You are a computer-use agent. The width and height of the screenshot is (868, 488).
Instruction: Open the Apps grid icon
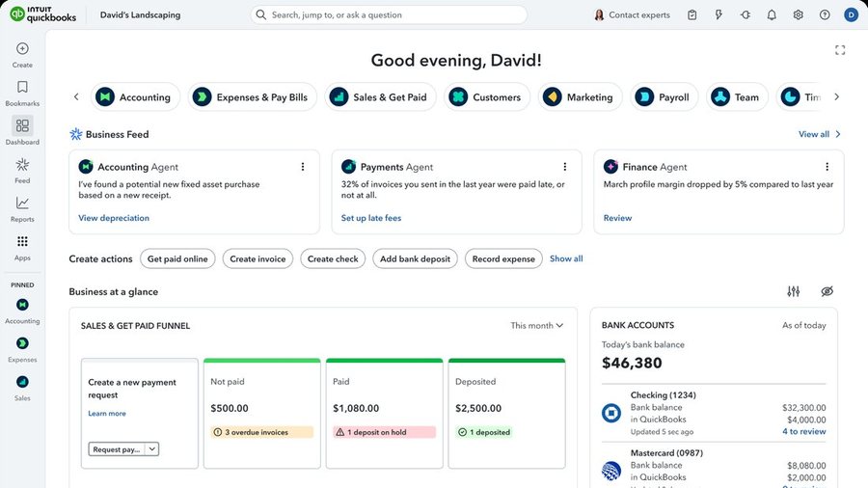(x=22, y=241)
